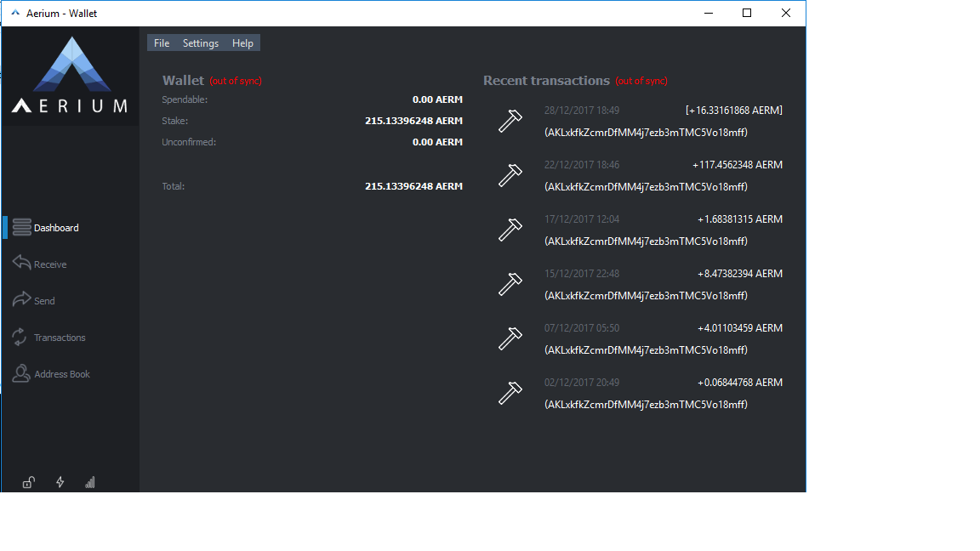
Task: Click the staking lightning bolt icon
Action: click(x=60, y=481)
